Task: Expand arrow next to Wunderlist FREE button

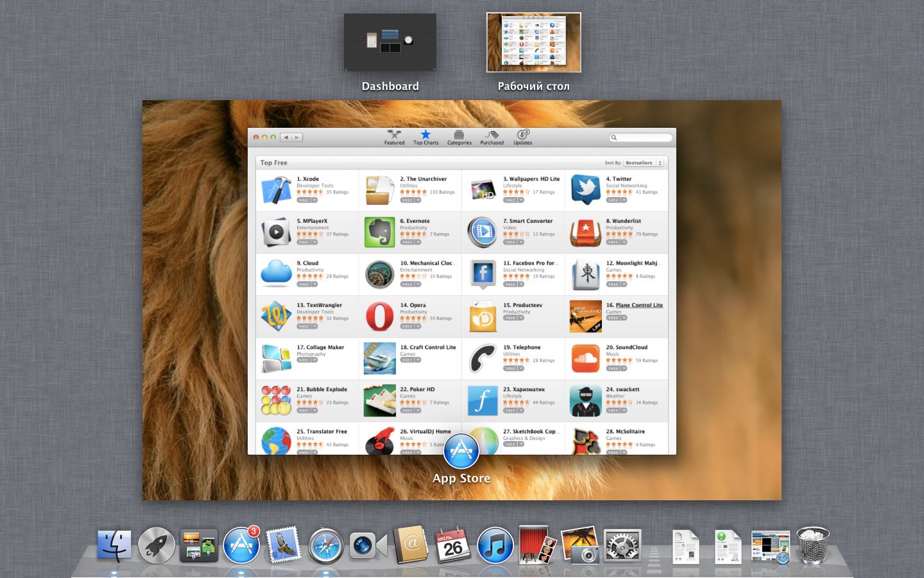Action: 624,242
